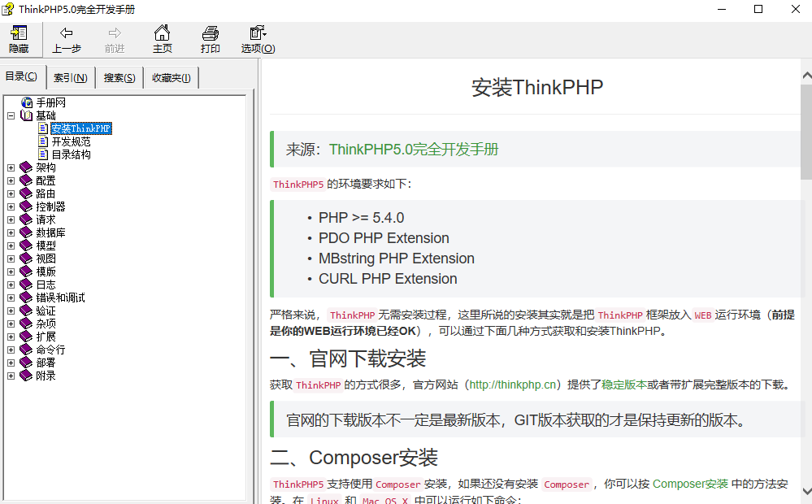
Task: Select the 手册网 root node icon
Action: coord(25,102)
